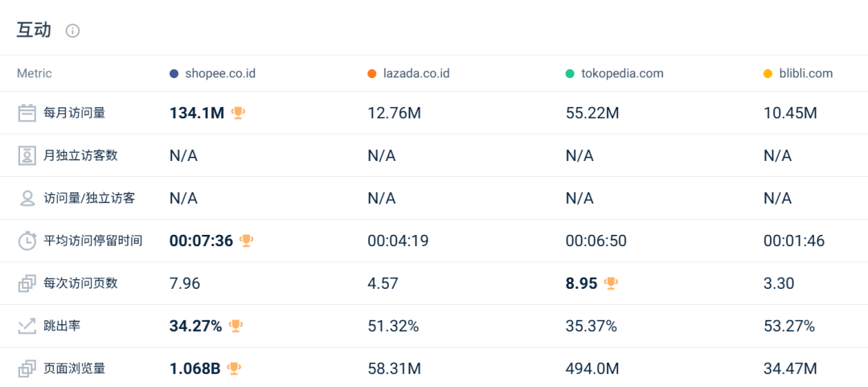Image resolution: width=868 pixels, height=387 pixels.
Task: Click trophy icon beside 1.068B page views
Action: pos(234,368)
